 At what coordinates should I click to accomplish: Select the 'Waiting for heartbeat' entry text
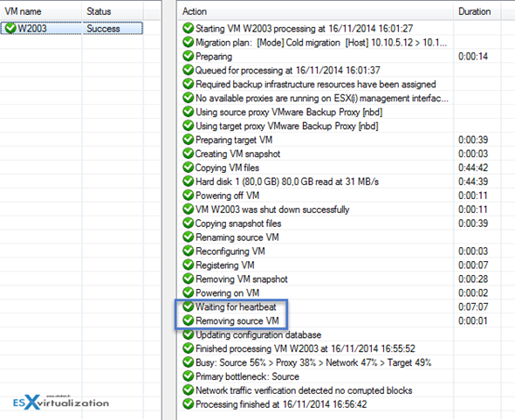(236, 307)
